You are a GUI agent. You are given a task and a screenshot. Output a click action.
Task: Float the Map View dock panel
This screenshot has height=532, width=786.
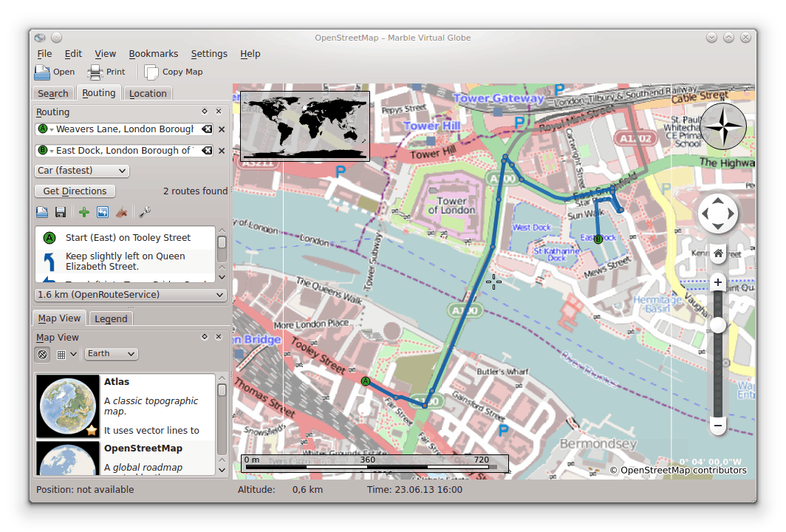coord(205,337)
